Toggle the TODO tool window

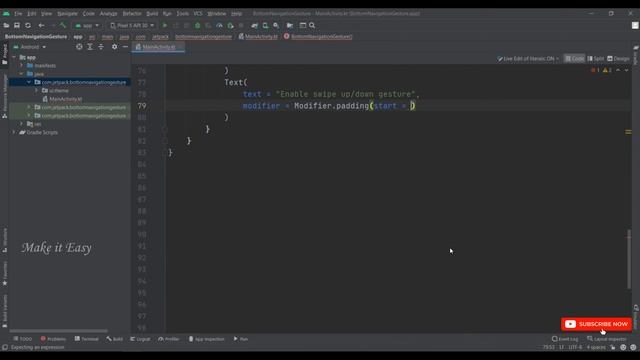tap(22, 339)
